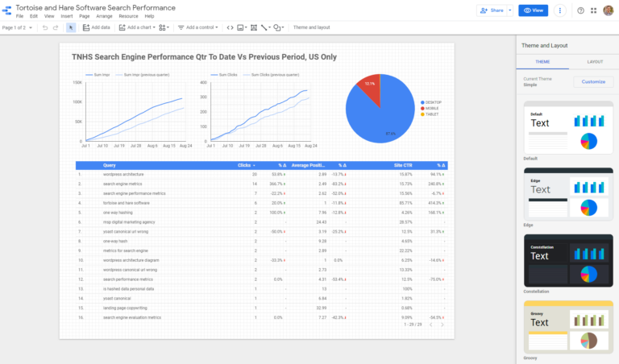Switch to the LAYOUT tab
This screenshot has height=364, width=619.
tap(595, 62)
